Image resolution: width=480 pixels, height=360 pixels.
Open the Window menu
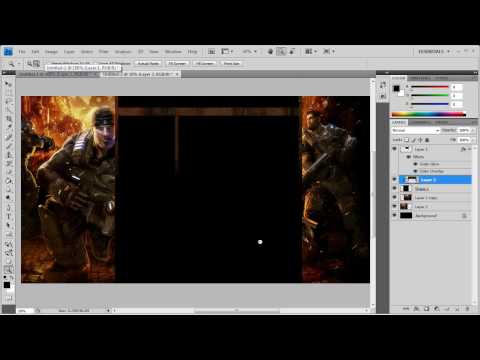coord(173,52)
